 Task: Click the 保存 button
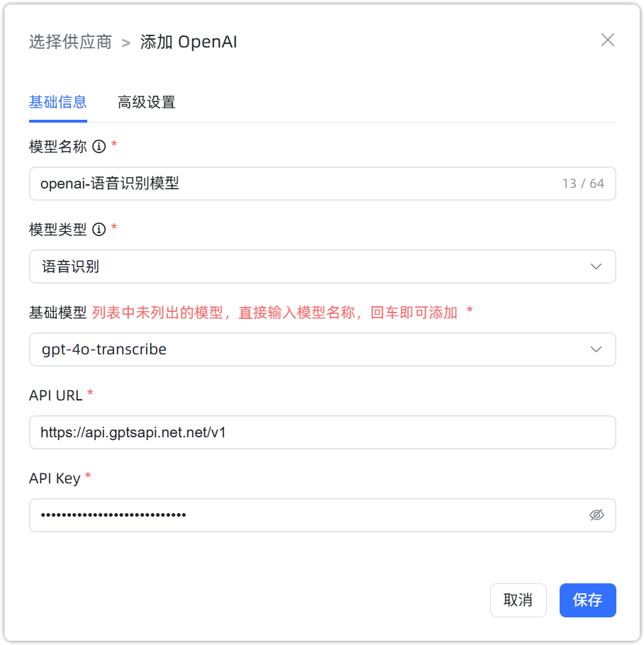click(587, 600)
